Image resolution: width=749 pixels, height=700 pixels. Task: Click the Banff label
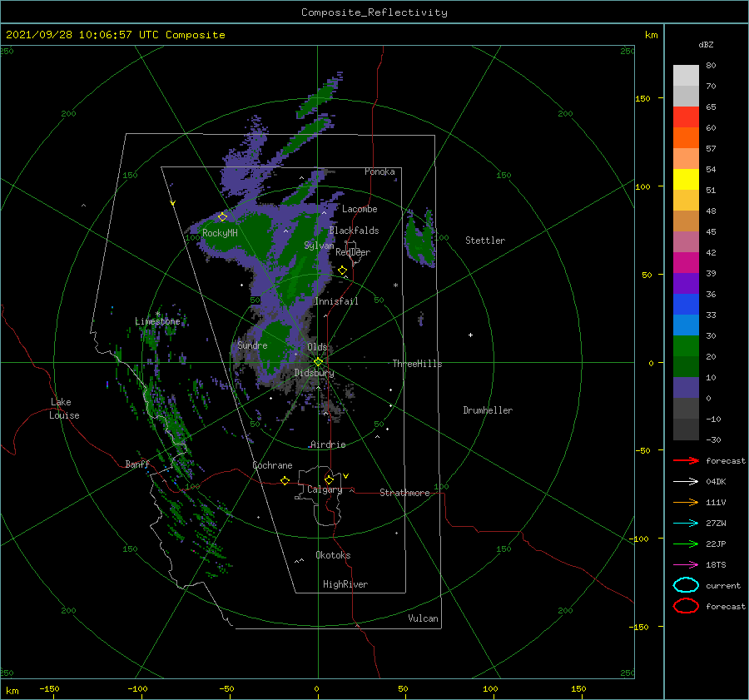(x=137, y=464)
